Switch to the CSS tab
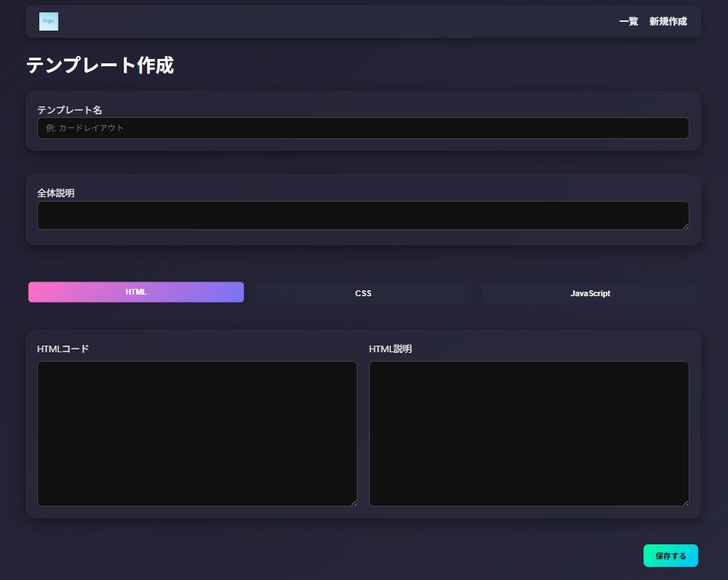This screenshot has height=580, width=728. coord(363,293)
